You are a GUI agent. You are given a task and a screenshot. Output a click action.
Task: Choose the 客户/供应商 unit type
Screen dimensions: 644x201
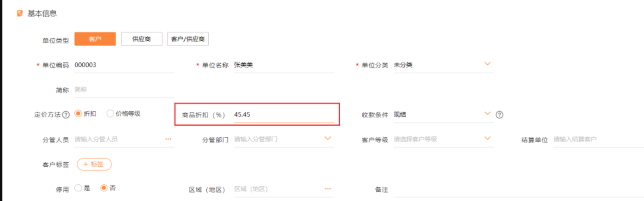click(x=188, y=39)
